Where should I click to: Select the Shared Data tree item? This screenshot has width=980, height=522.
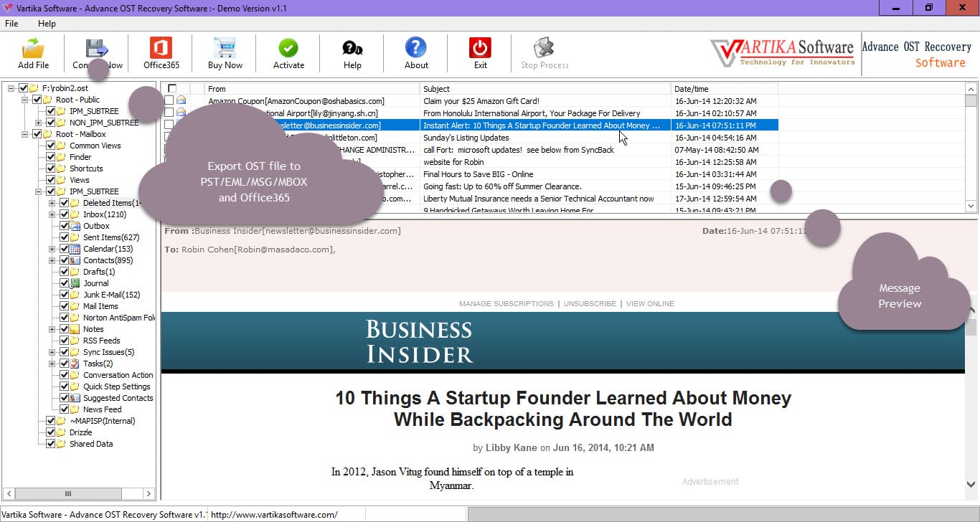tap(91, 444)
